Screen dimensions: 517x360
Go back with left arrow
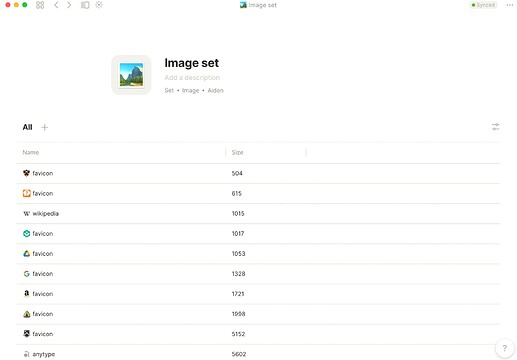[x=56, y=5]
